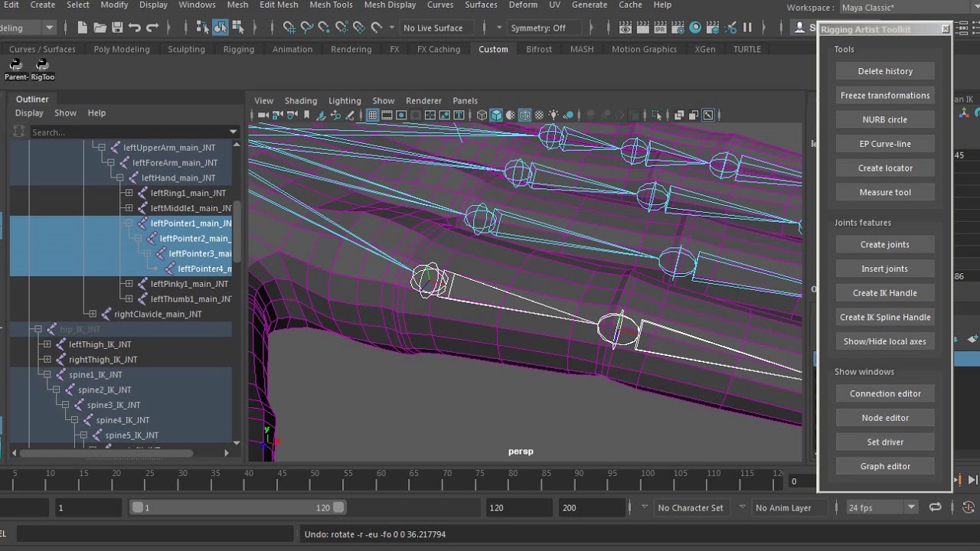Click the Undo arrow in status line

click(x=135, y=28)
